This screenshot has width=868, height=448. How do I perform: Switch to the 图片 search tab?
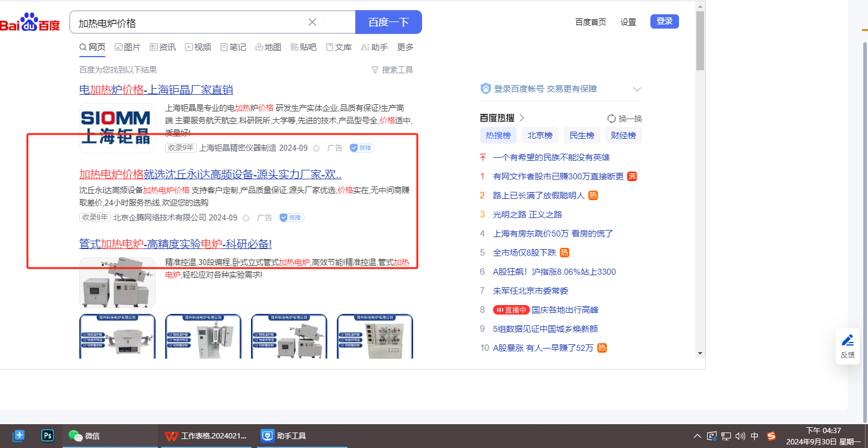coord(128,47)
